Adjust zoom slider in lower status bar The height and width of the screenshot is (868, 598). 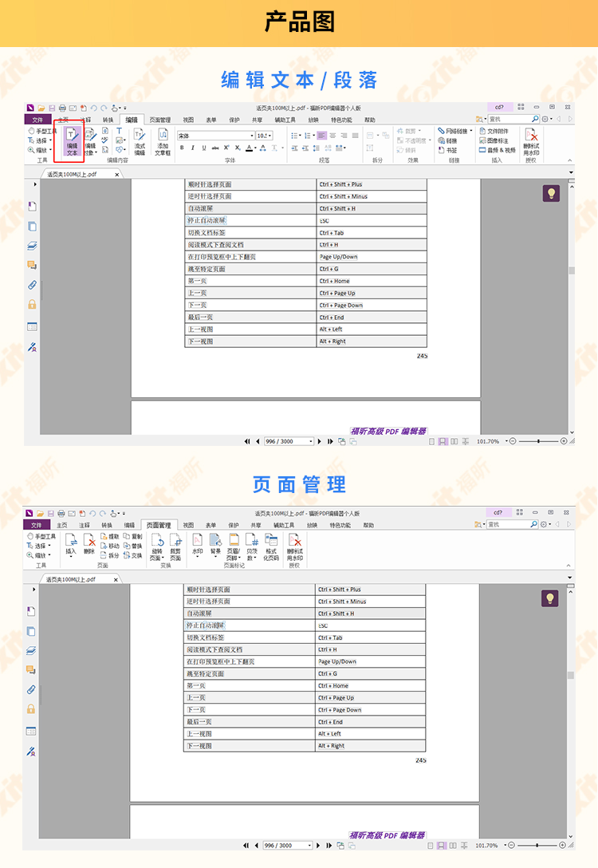tap(537, 846)
